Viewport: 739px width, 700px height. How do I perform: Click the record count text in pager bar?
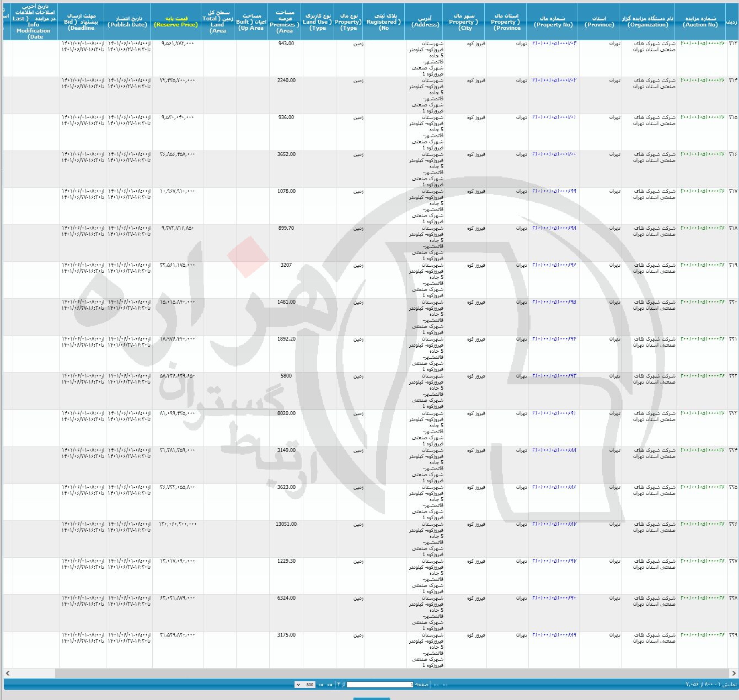click(711, 685)
